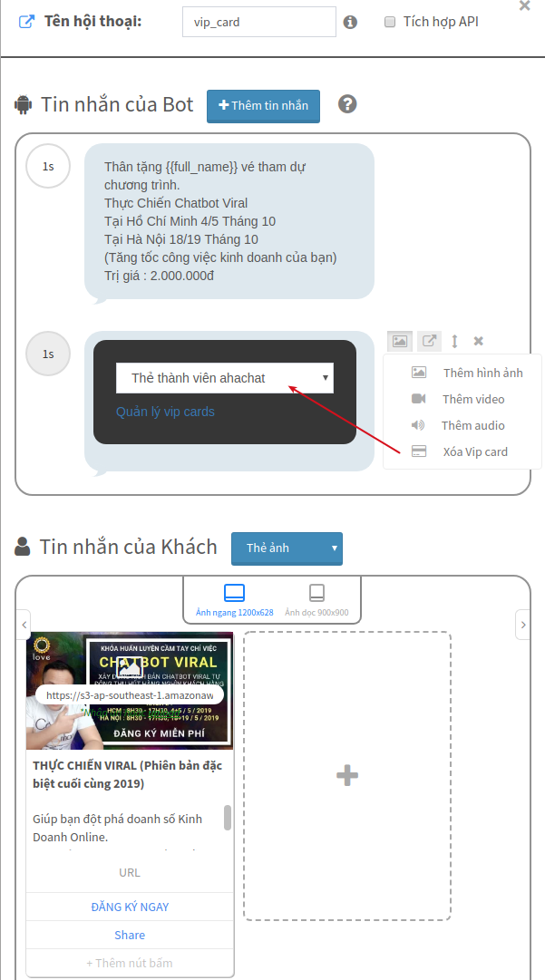Click the Thân tặng message bubble text
This screenshot has height=980, width=545.
pyautogui.click(x=220, y=221)
